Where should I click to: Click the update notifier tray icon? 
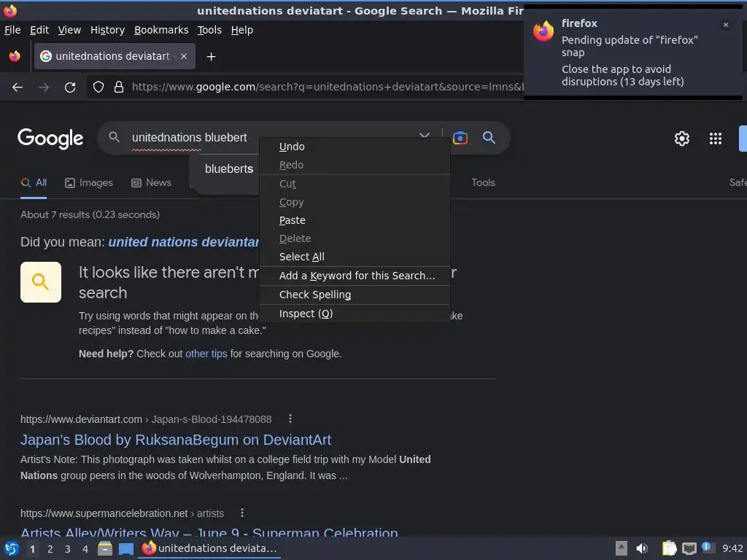coord(708,548)
